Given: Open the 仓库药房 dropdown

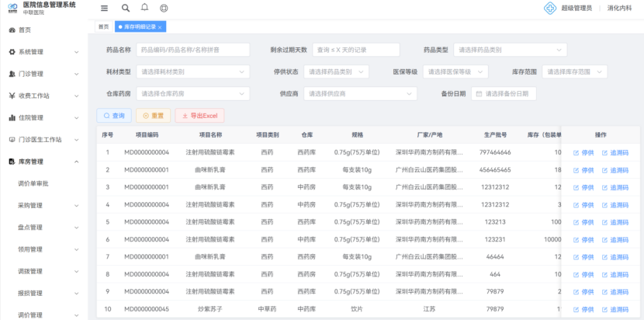Looking at the screenshot, I should (192, 93).
